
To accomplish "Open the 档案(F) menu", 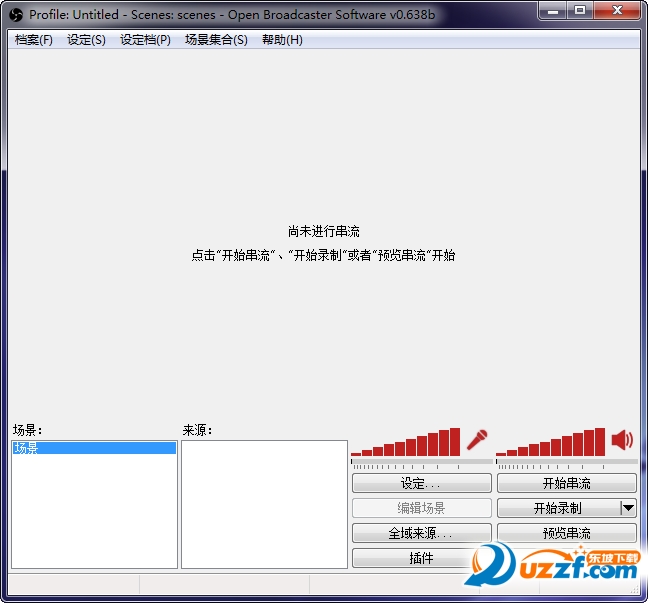I will tap(33, 40).
